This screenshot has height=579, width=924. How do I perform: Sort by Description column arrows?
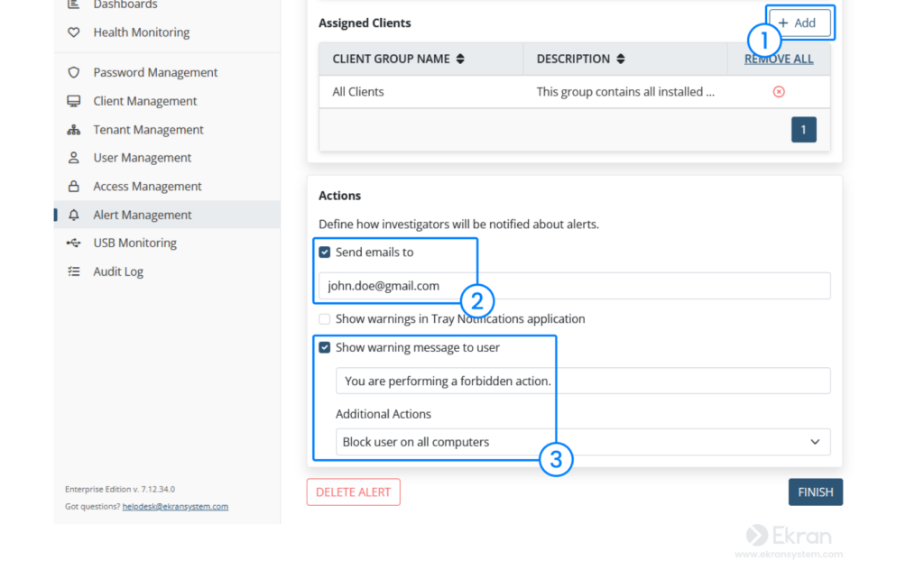click(x=622, y=60)
